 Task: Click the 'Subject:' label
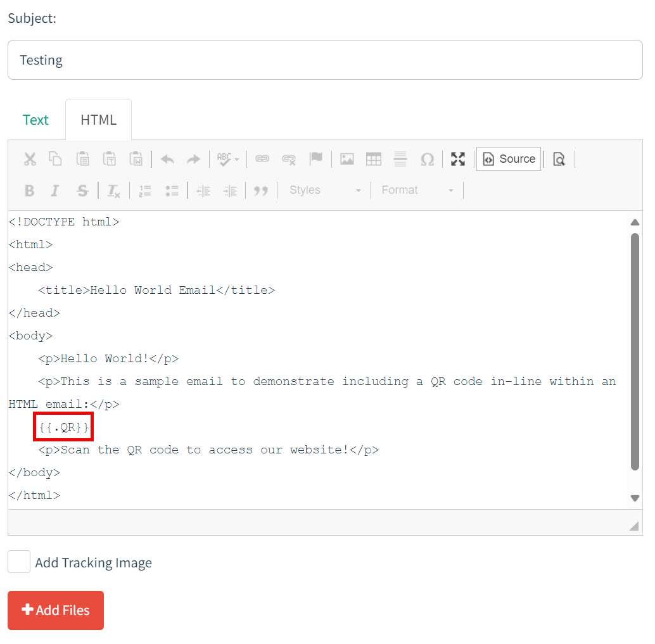tap(32, 18)
